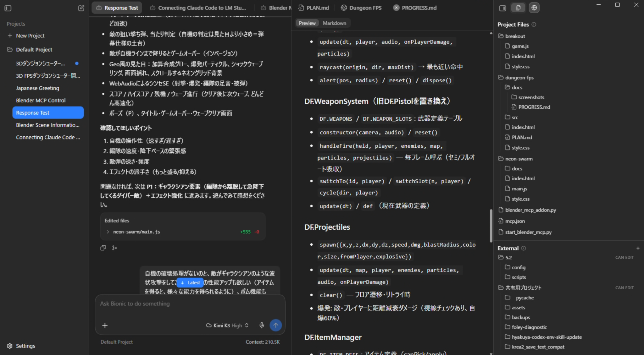
Task: Switch the viewer to Preview mode
Action: click(x=307, y=23)
